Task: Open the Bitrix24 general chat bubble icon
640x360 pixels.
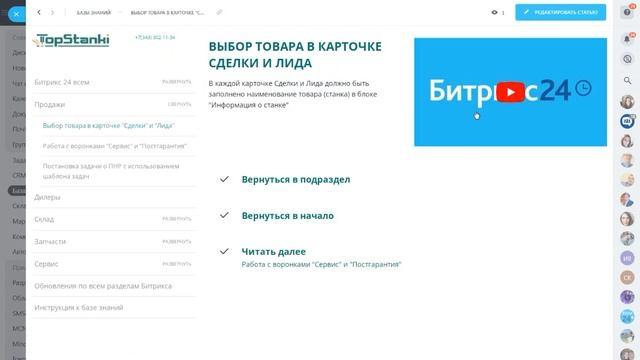Action: tap(627, 121)
